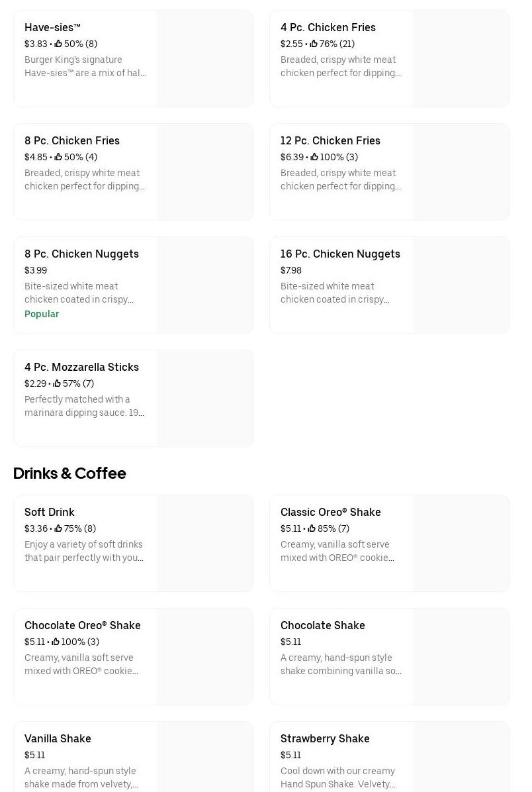Click the Have-sies™ item image
The width and height of the screenshot is (532, 792).
tap(205, 58)
